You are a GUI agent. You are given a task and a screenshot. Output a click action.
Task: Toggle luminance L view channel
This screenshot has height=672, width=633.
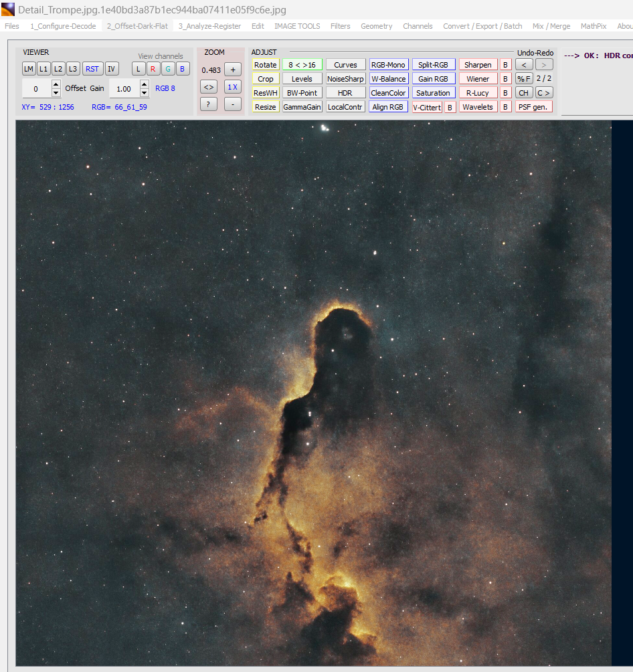(x=138, y=69)
